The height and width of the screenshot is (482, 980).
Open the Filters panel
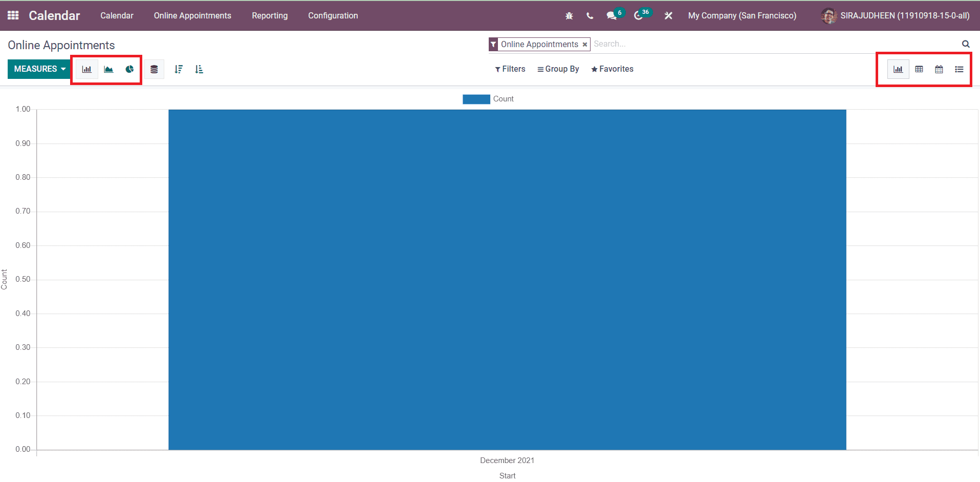point(510,69)
